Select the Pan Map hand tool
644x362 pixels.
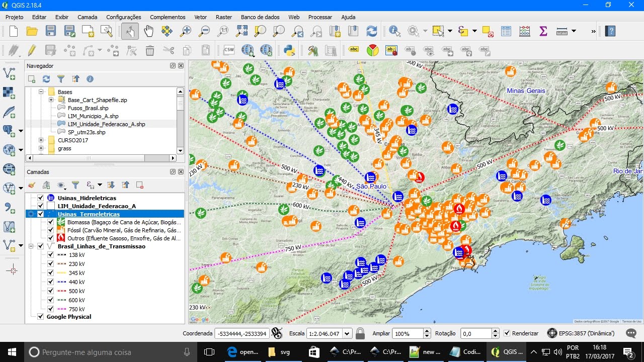[148, 31]
